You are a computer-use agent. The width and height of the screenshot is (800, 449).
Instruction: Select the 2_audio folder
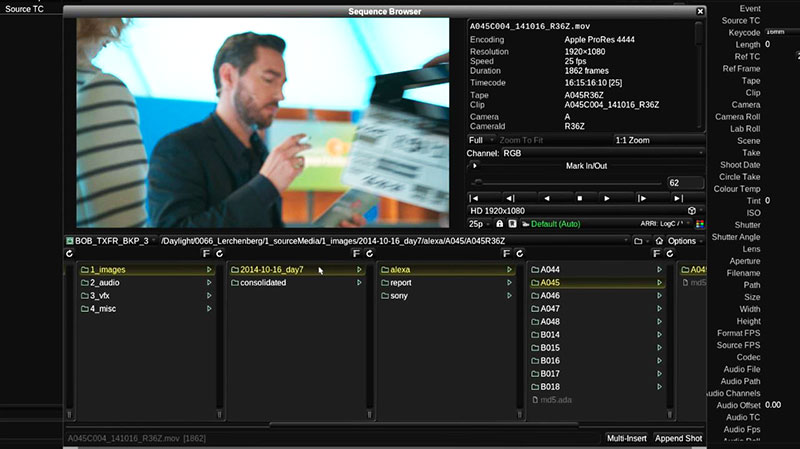(105, 283)
